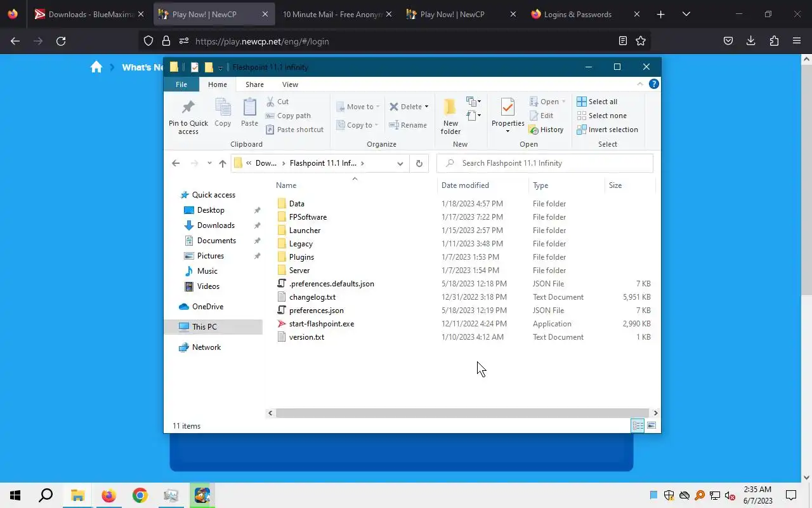This screenshot has height=508, width=812.
Task: Open the Windows Start menu
Action: click(15, 495)
